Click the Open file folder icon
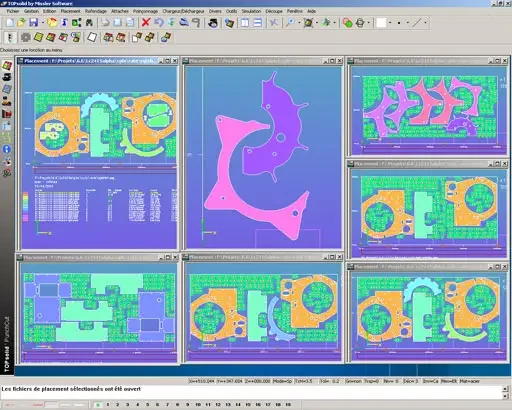512x410 pixels. (x=21, y=23)
